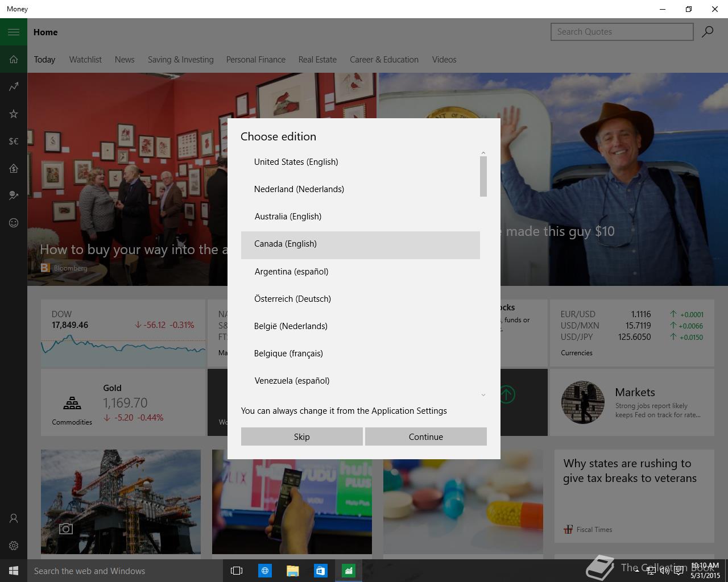728x582 pixels.
Task: Open the Videos tab
Action: pos(444,60)
